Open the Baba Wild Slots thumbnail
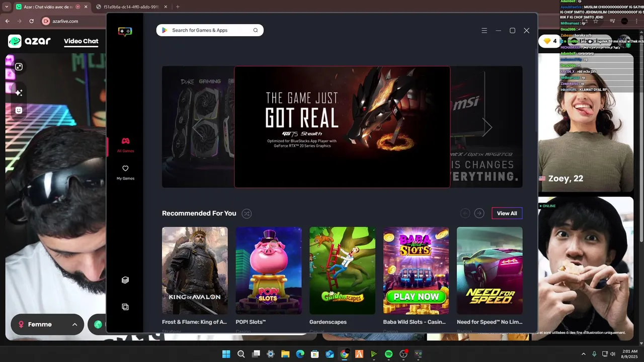644x362 pixels. point(416,271)
